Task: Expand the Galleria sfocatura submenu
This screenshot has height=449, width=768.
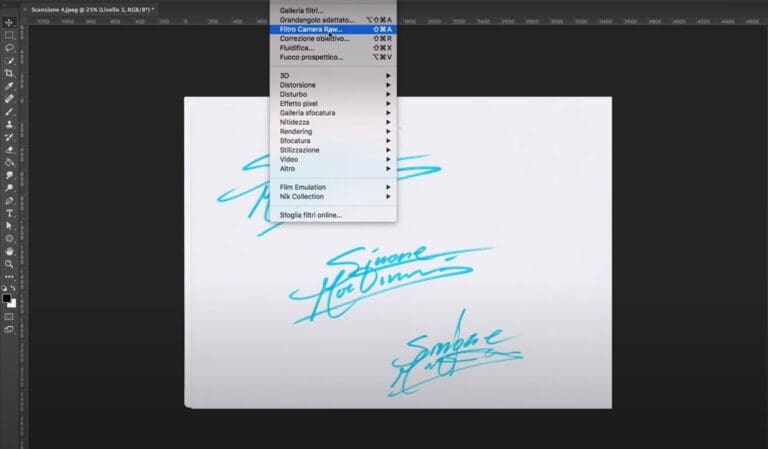Action: click(x=333, y=113)
